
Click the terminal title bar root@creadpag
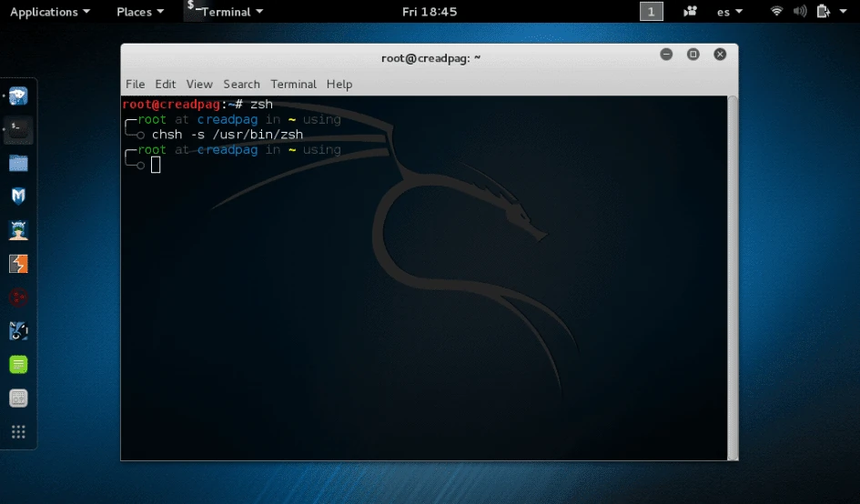click(430, 58)
